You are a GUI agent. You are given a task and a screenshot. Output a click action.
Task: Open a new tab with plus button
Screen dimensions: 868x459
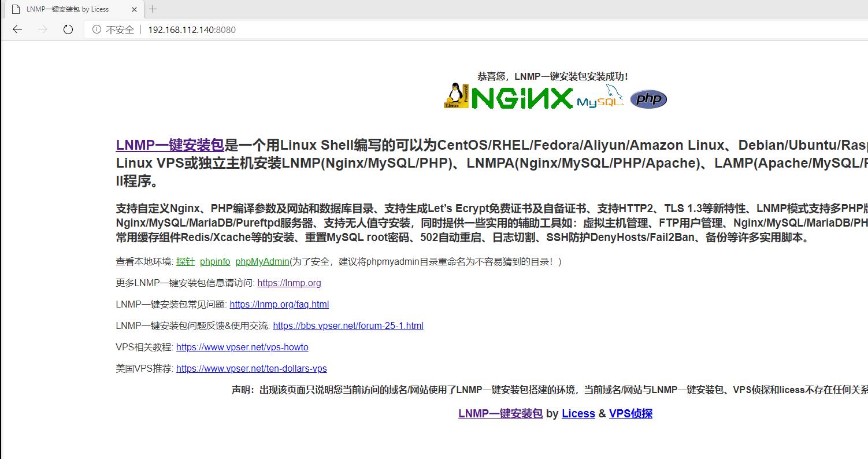point(153,9)
